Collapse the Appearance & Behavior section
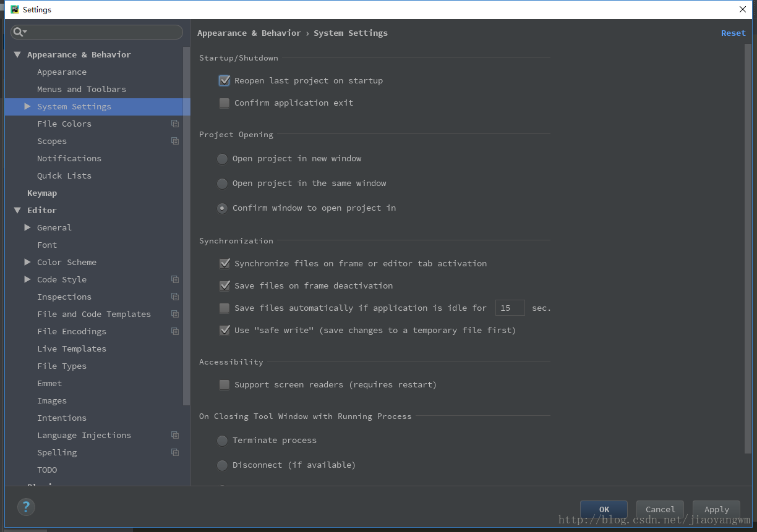This screenshot has width=757, height=532. pos(17,54)
